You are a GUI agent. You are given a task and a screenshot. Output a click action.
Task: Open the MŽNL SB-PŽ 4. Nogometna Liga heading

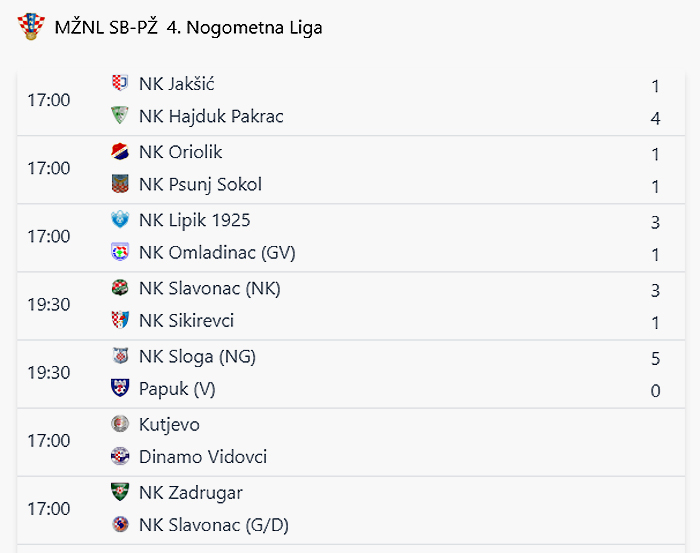point(188,28)
